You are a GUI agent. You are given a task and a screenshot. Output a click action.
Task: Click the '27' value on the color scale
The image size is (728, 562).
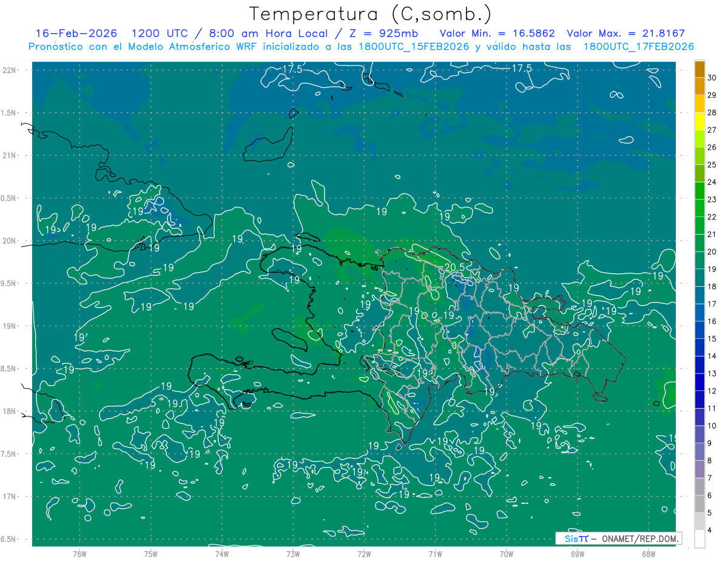pyautogui.click(x=712, y=130)
